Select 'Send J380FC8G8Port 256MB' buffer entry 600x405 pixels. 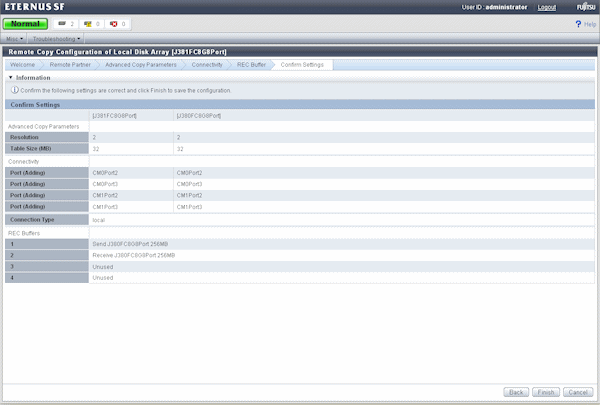click(x=130, y=244)
